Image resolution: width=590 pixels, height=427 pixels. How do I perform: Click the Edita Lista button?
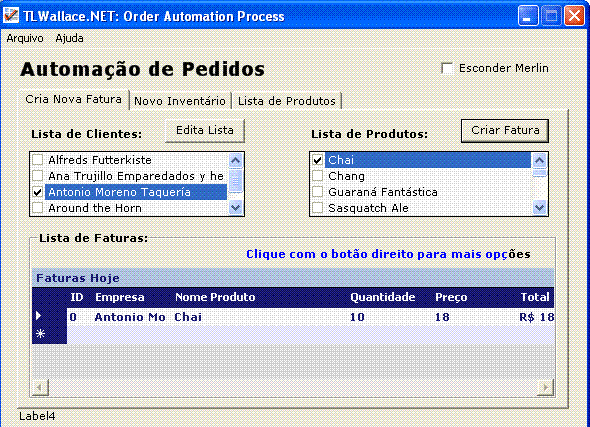[x=205, y=131]
